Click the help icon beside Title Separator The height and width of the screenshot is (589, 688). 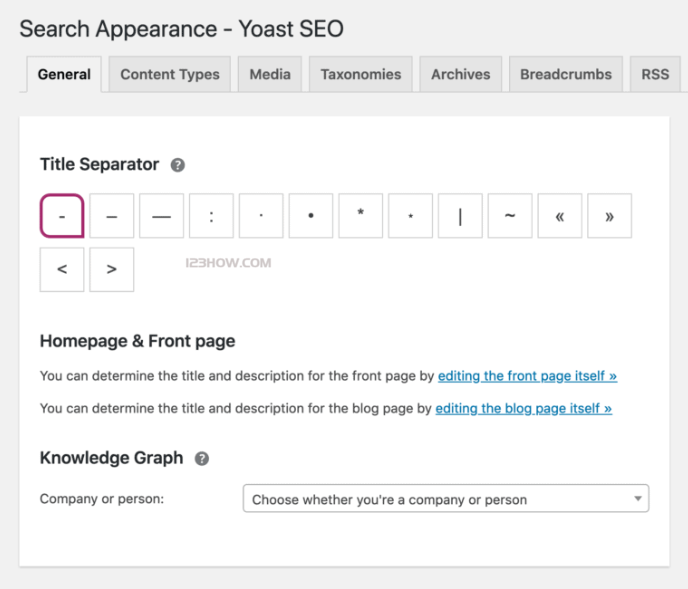coord(178,165)
